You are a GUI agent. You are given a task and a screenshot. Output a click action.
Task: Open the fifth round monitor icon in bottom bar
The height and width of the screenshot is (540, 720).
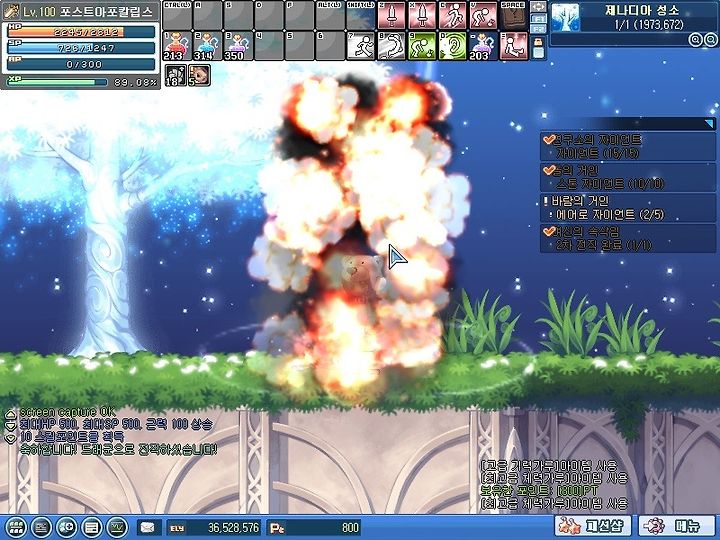pyautogui.click(x=117, y=527)
